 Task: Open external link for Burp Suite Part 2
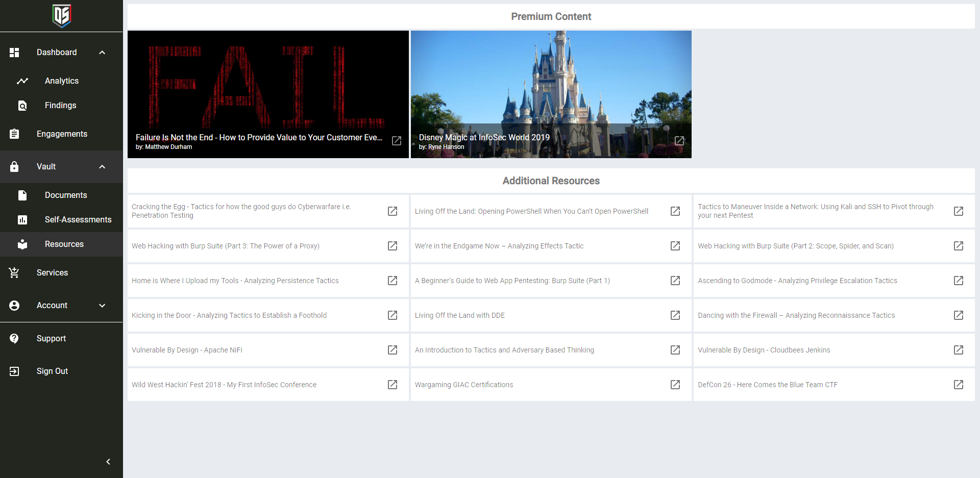959,246
